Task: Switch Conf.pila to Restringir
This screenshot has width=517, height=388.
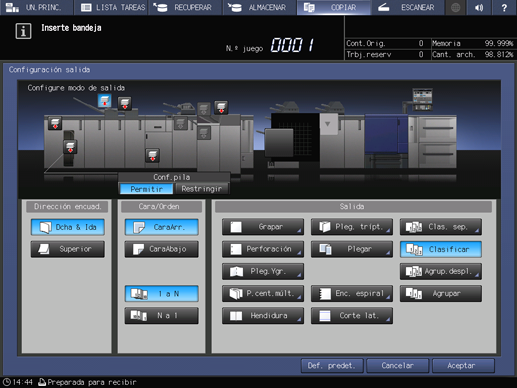Action: coord(202,189)
